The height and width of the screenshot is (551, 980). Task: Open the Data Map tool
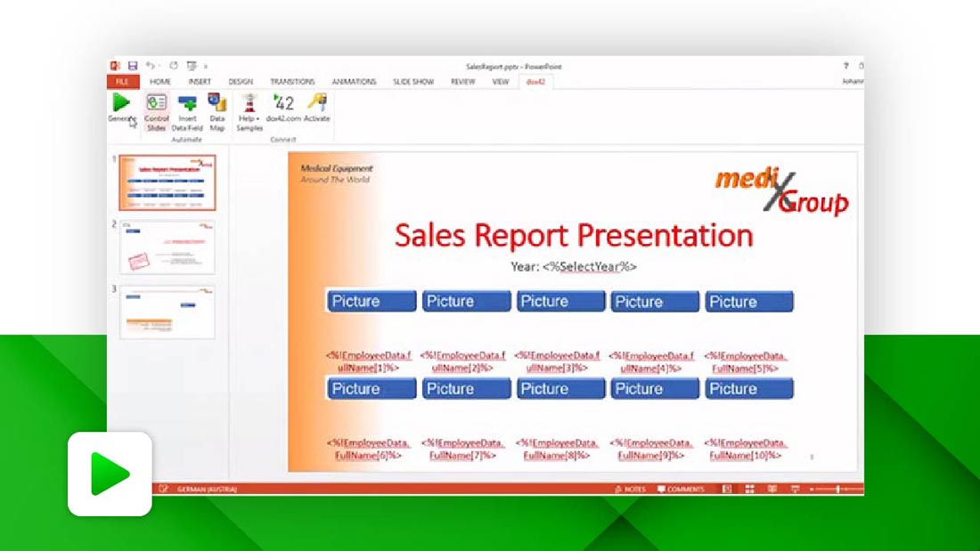(216, 112)
